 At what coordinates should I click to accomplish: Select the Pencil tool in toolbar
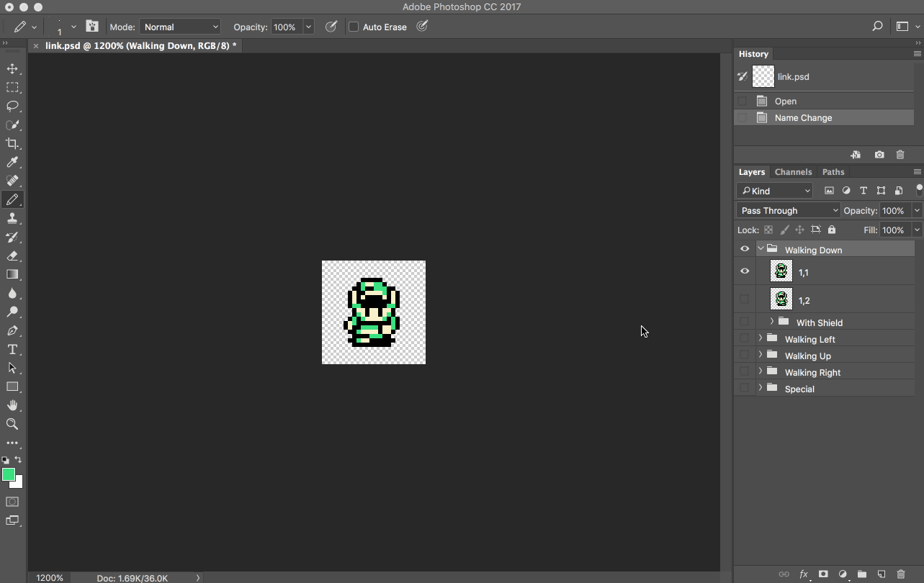pyautogui.click(x=12, y=200)
